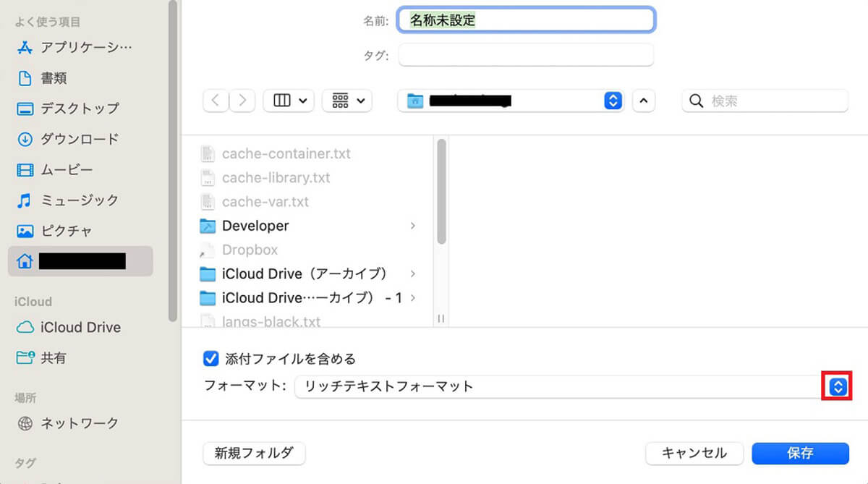Click the 保存 button
Image resolution: width=868 pixels, height=484 pixels.
click(x=800, y=454)
